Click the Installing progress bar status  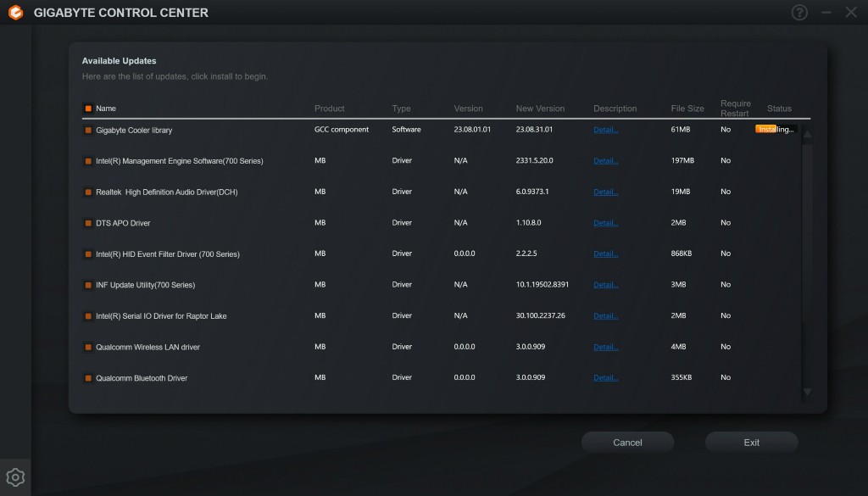pyautogui.click(x=776, y=130)
